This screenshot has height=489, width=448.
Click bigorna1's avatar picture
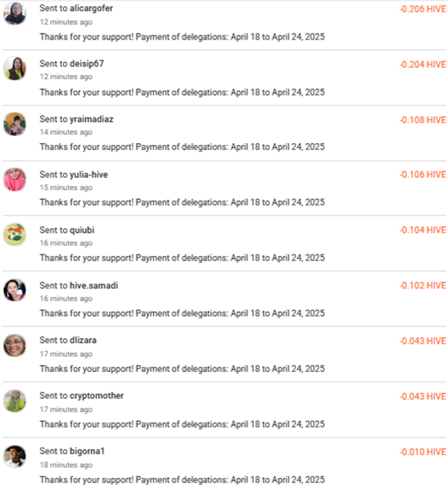pyautogui.click(x=15, y=457)
